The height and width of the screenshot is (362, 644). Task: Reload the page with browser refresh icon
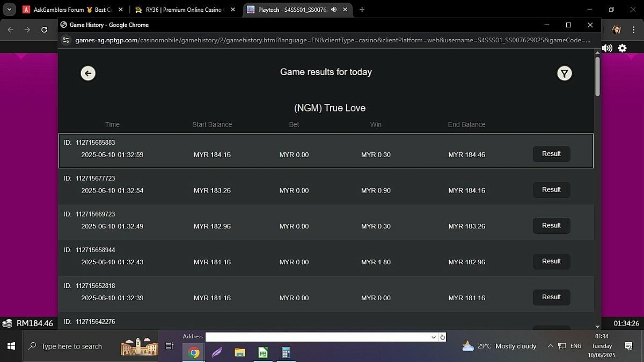[x=44, y=30]
